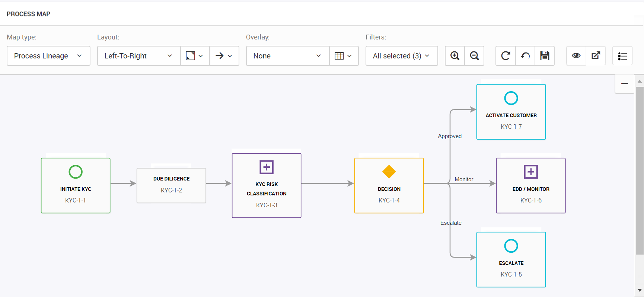The image size is (644, 297).
Task: Click the purple plus icon in KYC RISK CLASSIFICATION
Action: (267, 167)
